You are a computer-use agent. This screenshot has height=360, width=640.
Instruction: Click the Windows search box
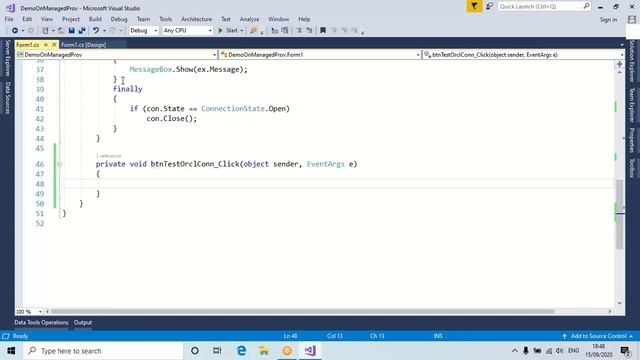tap(103, 351)
